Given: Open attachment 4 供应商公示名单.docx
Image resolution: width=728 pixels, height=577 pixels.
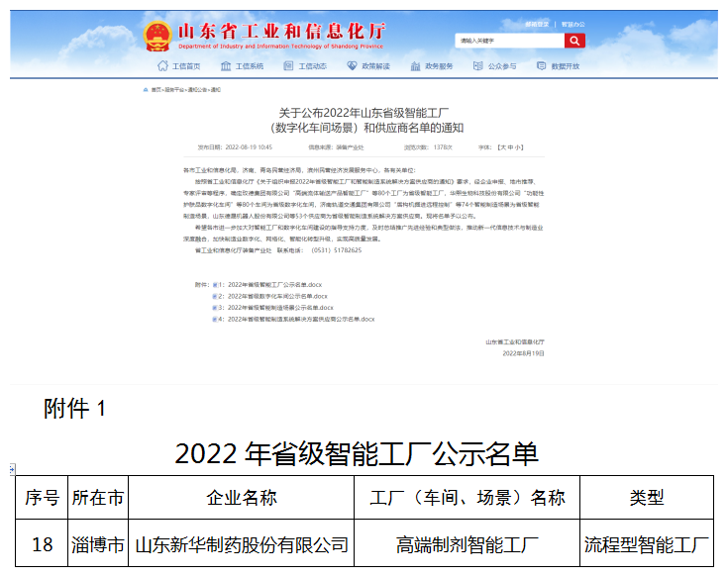Looking at the screenshot, I should (301, 320).
